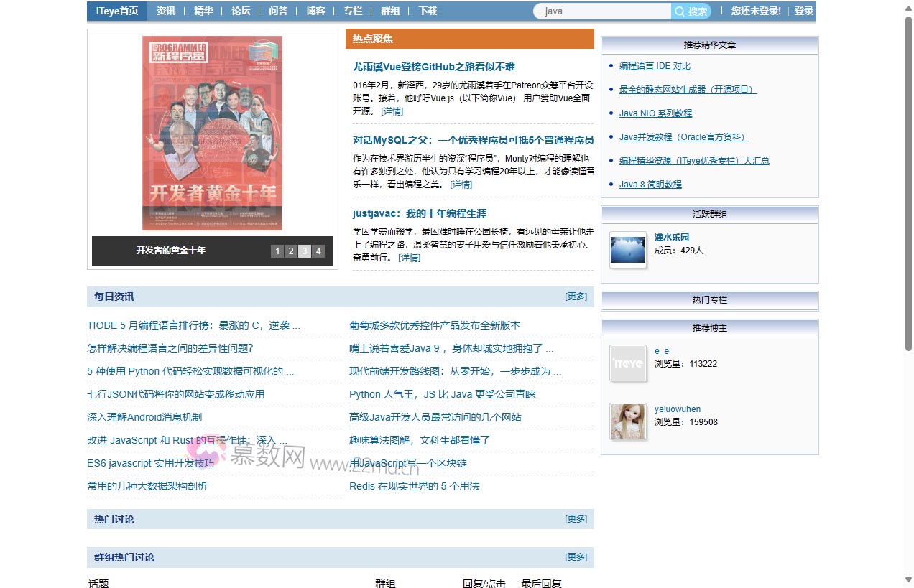Expand 热门讨论 with the 更多 link
Viewport: 914px width, 588px height.
click(x=576, y=519)
